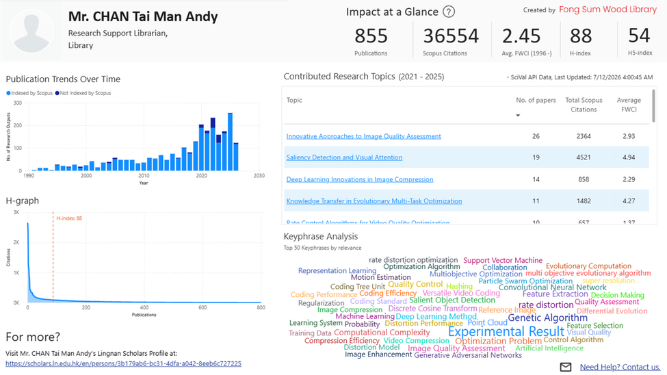The height and width of the screenshot is (375, 667).
Task: Click the Topic column header
Action: coord(294,100)
